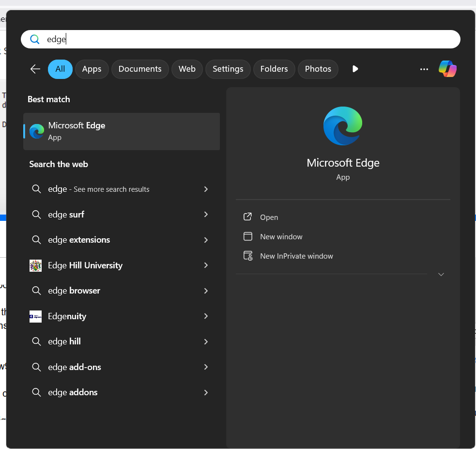Expand the edge add-ons suggestion chevron
This screenshot has height=449, width=476.
click(x=206, y=367)
